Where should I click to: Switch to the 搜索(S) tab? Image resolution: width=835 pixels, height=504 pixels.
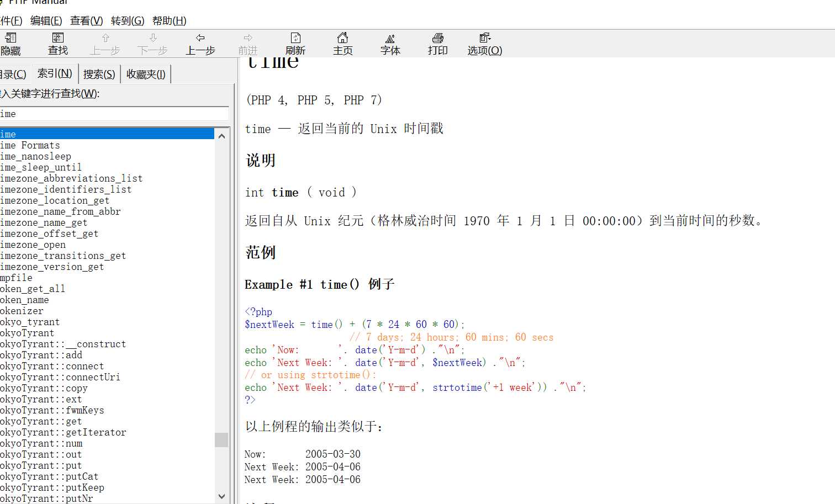click(x=99, y=74)
